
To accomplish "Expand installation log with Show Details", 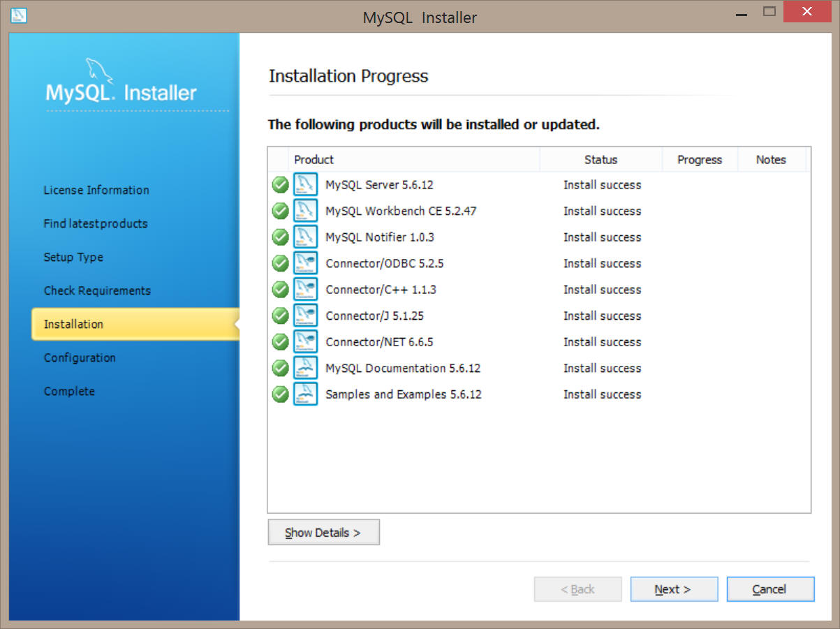I will [x=323, y=532].
